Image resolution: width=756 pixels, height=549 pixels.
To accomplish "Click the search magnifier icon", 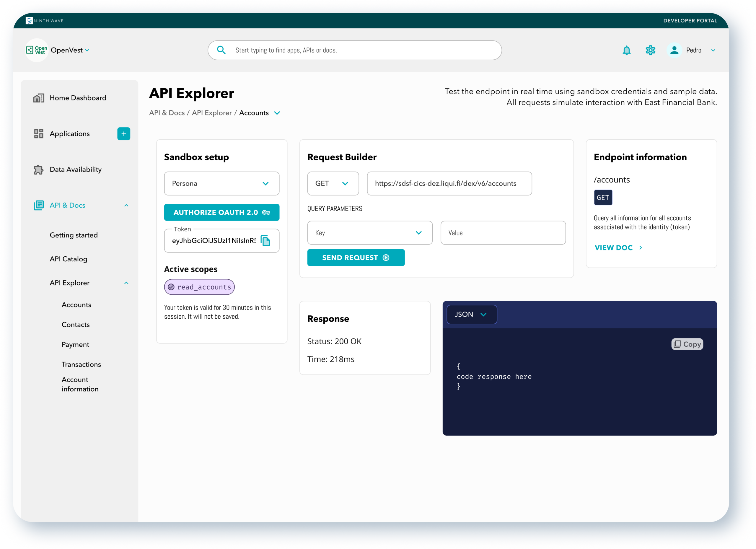I will (x=221, y=50).
